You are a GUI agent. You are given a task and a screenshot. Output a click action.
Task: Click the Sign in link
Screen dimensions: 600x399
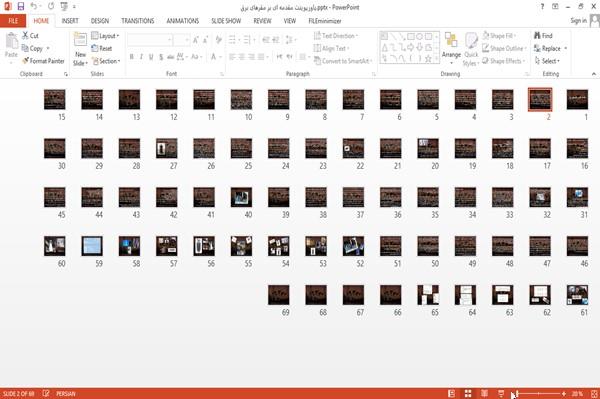tap(578, 20)
